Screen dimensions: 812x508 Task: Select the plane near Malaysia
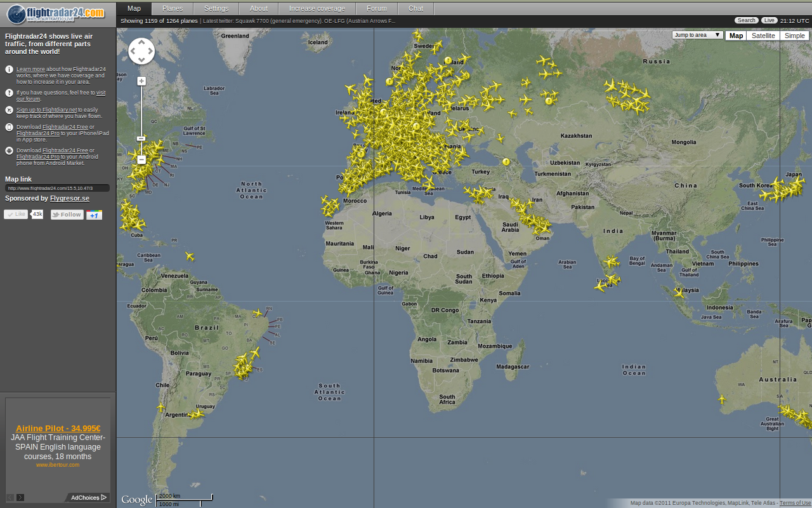679,293
